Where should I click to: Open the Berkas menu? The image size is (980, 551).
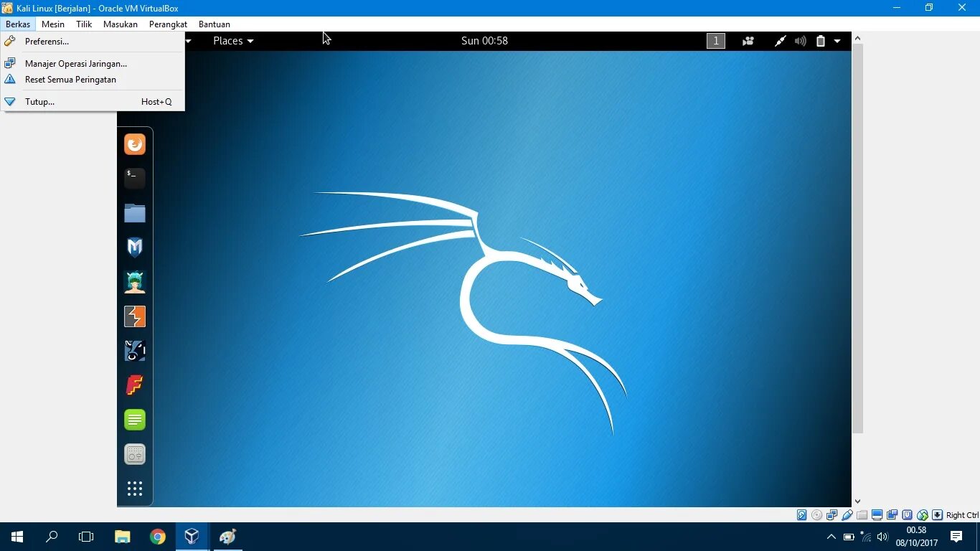[18, 24]
